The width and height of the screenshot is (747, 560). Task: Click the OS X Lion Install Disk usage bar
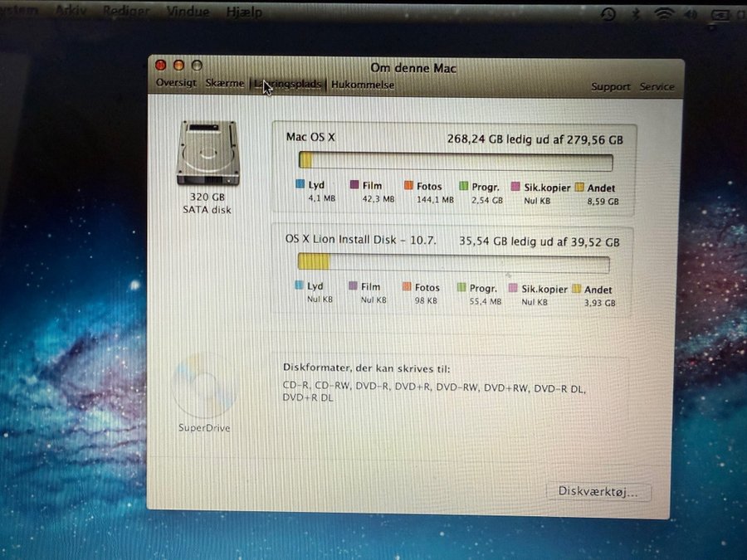click(453, 264)
